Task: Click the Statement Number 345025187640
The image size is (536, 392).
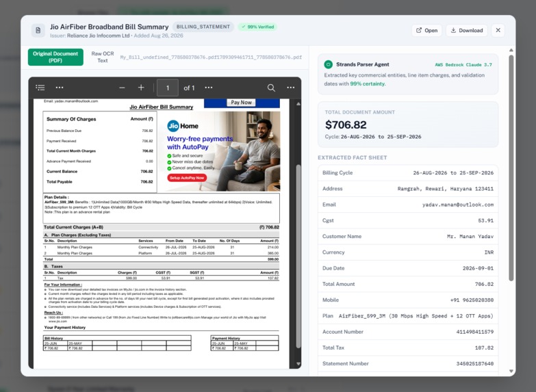Action: (x=475, y=364)
